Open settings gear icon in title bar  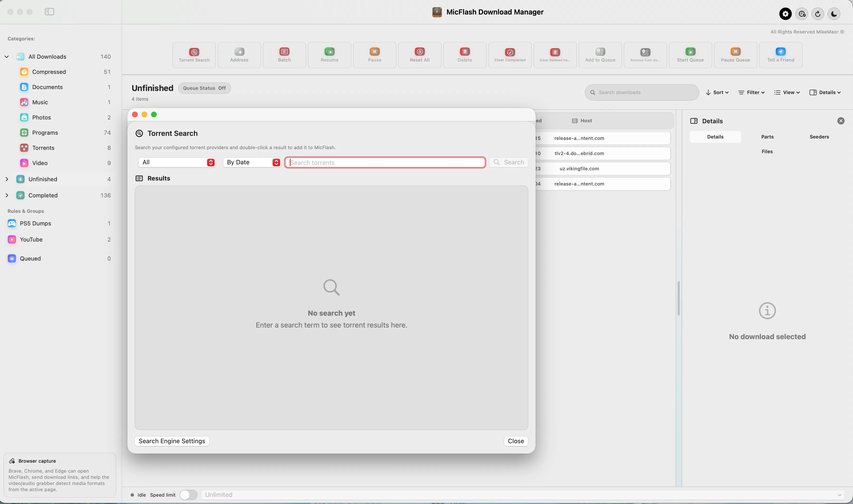[x=785, y=14]
